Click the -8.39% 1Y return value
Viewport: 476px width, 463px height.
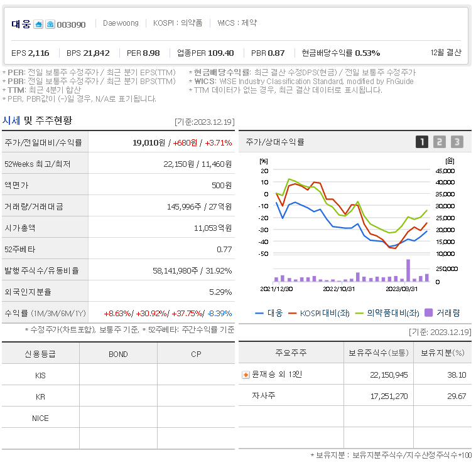tap(220, 314)
